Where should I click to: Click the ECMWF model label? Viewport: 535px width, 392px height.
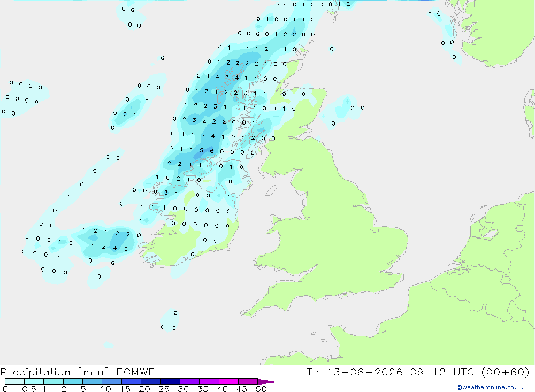(135, 372)
